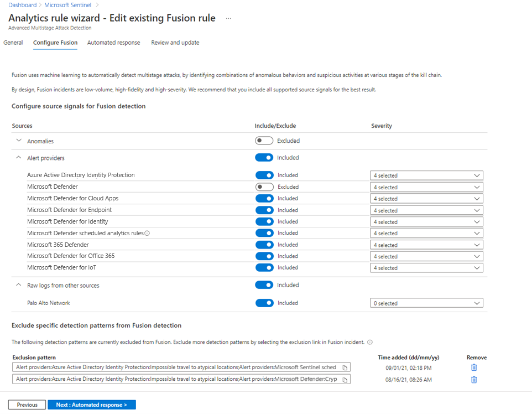The image size is (532, 414).
Task: Enable the Microsoft Defender alert provider toggle
Action: click(x=264, y=187)
